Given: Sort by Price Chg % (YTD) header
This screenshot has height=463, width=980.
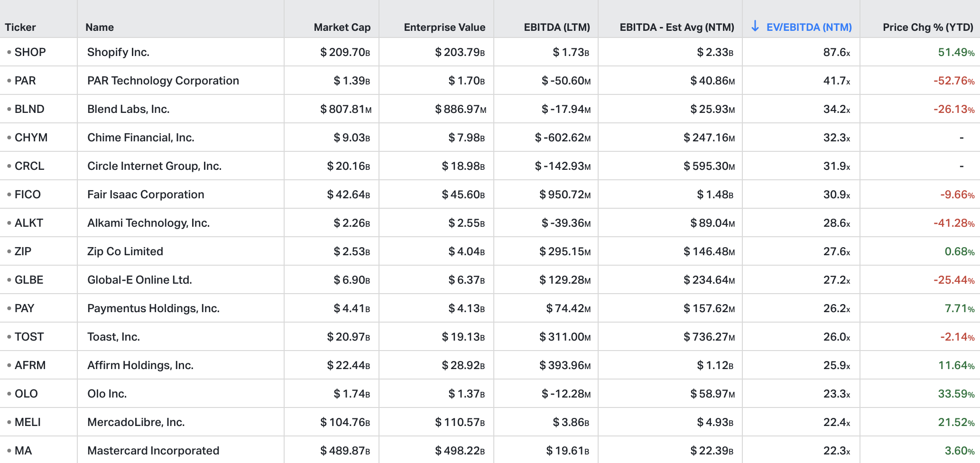Looking at the screenshot, I should (928, 28).
